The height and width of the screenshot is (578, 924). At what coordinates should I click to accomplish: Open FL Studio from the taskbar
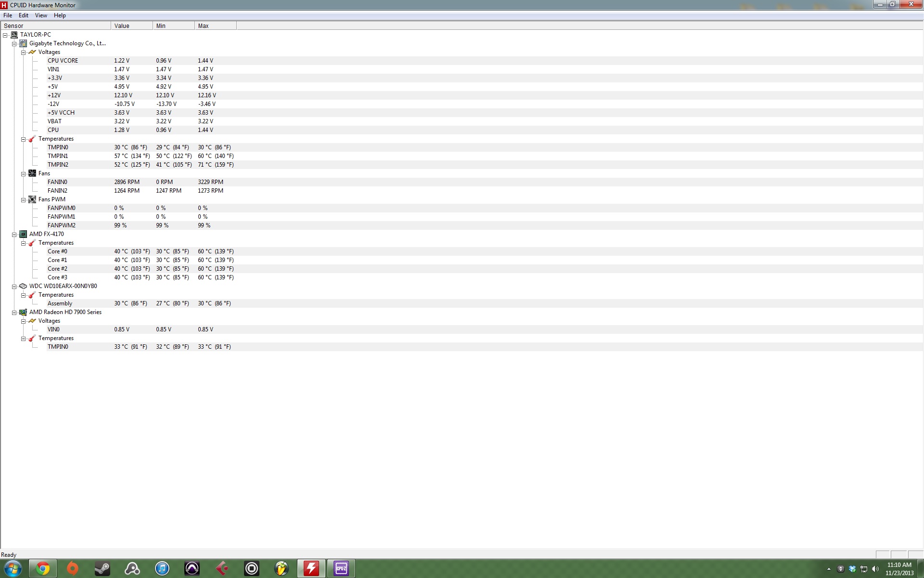click(x=282, y=569)
